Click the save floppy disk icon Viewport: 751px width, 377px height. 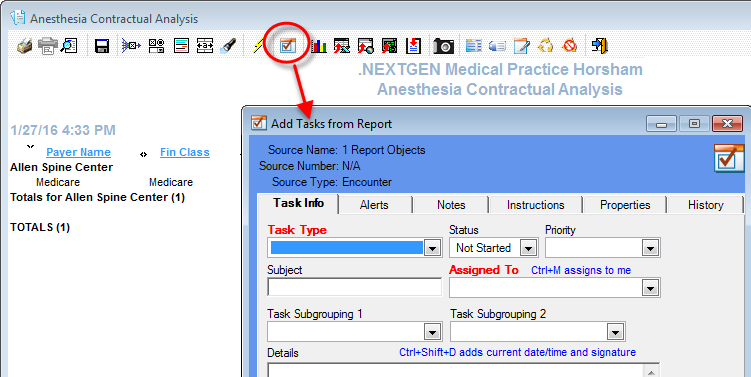tap(102, 46)
